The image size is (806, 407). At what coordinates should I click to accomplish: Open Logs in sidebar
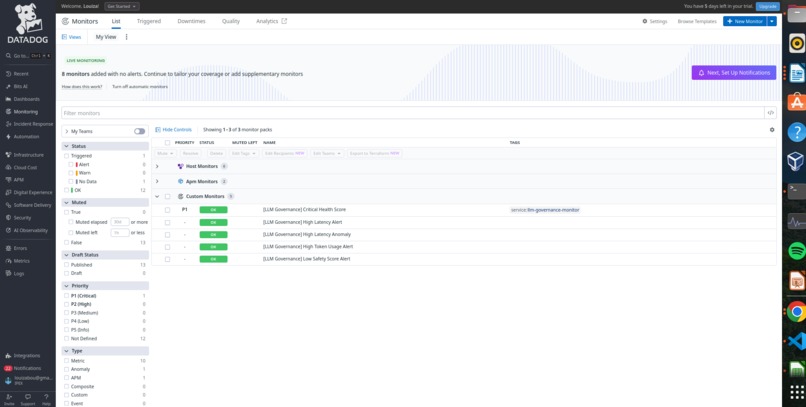click(x=19, y=273)
